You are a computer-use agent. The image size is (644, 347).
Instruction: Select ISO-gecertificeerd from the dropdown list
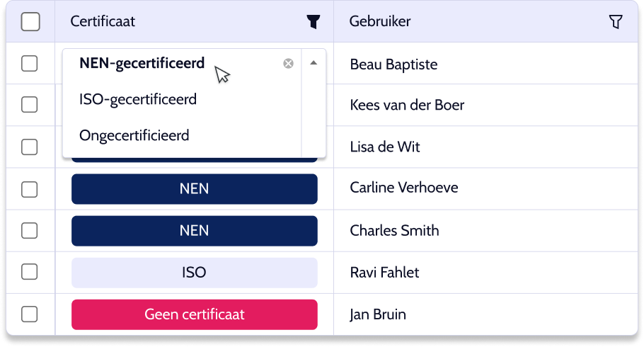click(x=138, y=99)
